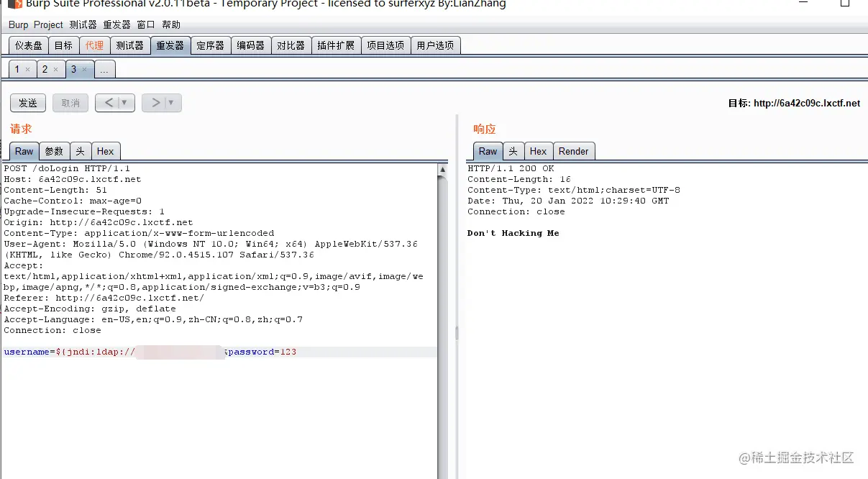Viewport: 868px width, 479px height.
Task: Click the Cache-Control: max-age=0 line
Action: [x=73, y=201]
